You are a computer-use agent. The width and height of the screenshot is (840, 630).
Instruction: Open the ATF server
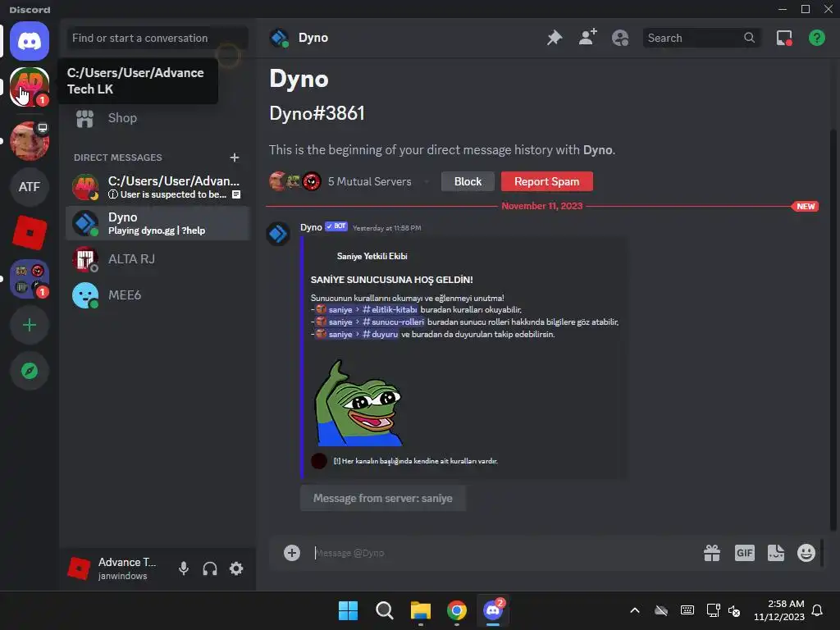pyautogui.click(x=30, y=187)
